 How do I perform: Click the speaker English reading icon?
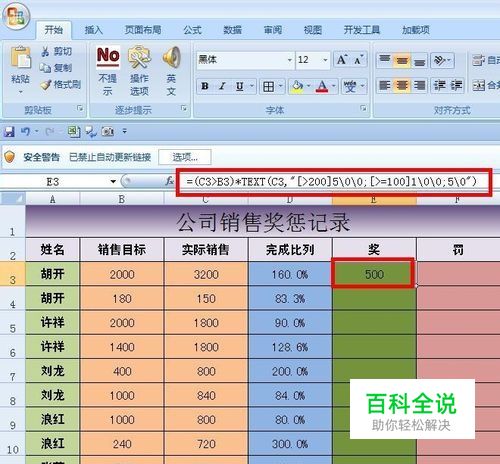tap(171, 57)
